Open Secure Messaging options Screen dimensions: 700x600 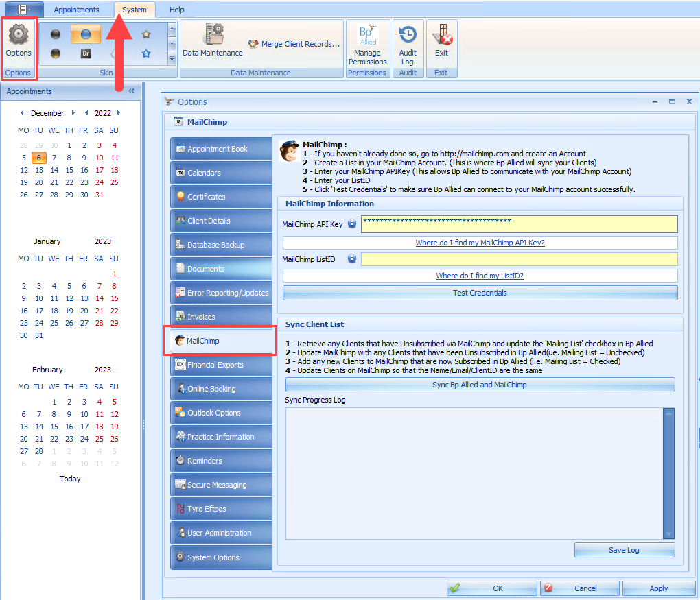[221, 485]
